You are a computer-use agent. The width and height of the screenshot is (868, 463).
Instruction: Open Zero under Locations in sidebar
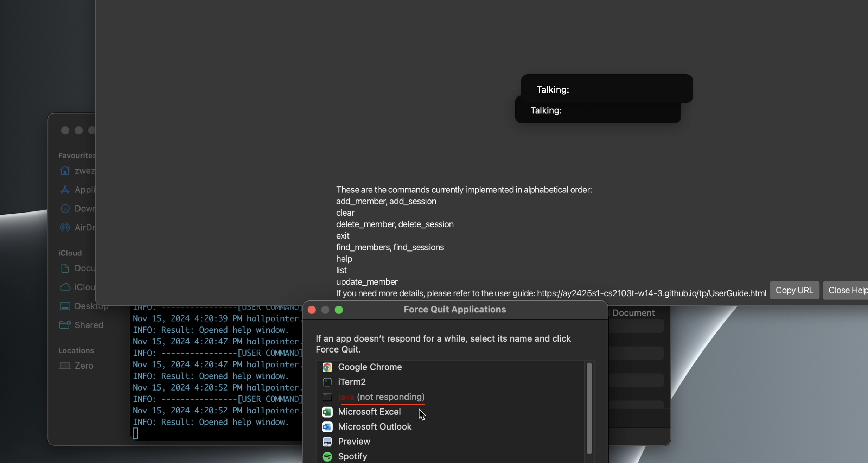point(83,366)
